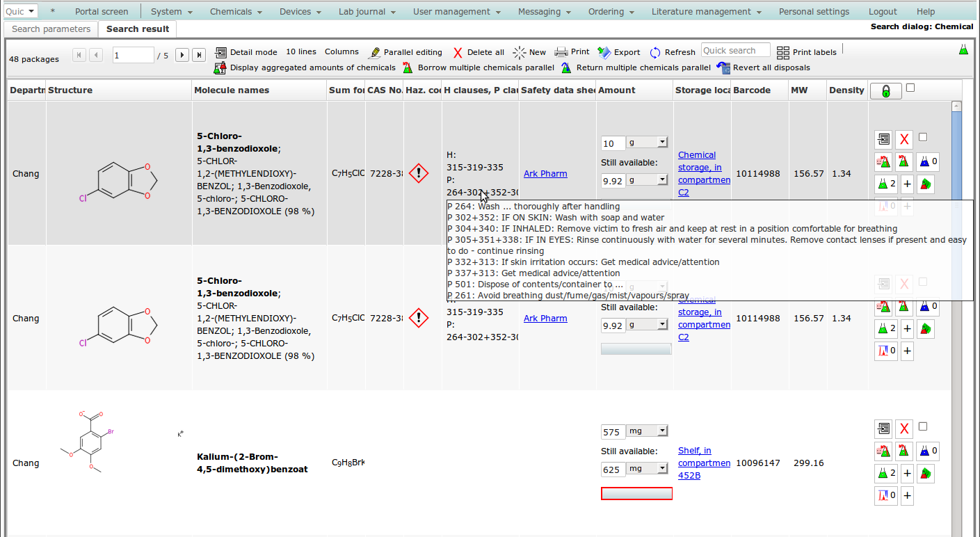Open the Chemicals menu

[236, 11]
